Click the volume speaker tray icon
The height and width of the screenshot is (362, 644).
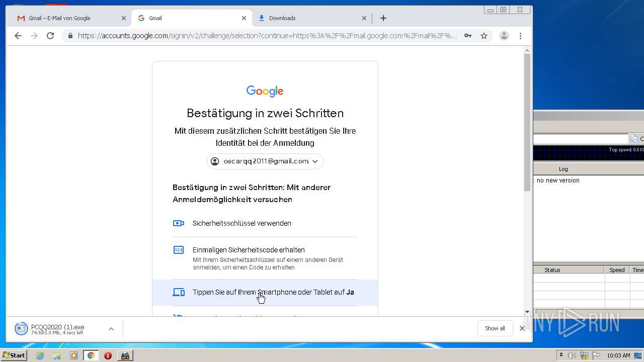(572, 355)
